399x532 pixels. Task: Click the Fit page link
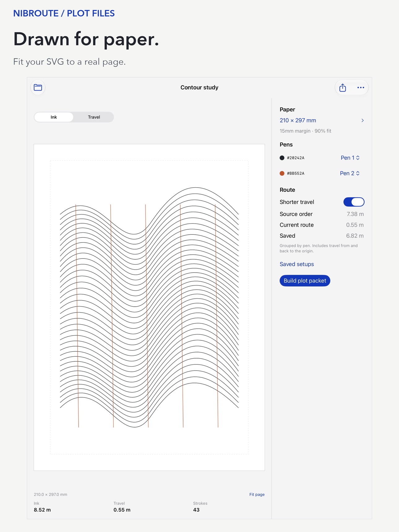257,494
